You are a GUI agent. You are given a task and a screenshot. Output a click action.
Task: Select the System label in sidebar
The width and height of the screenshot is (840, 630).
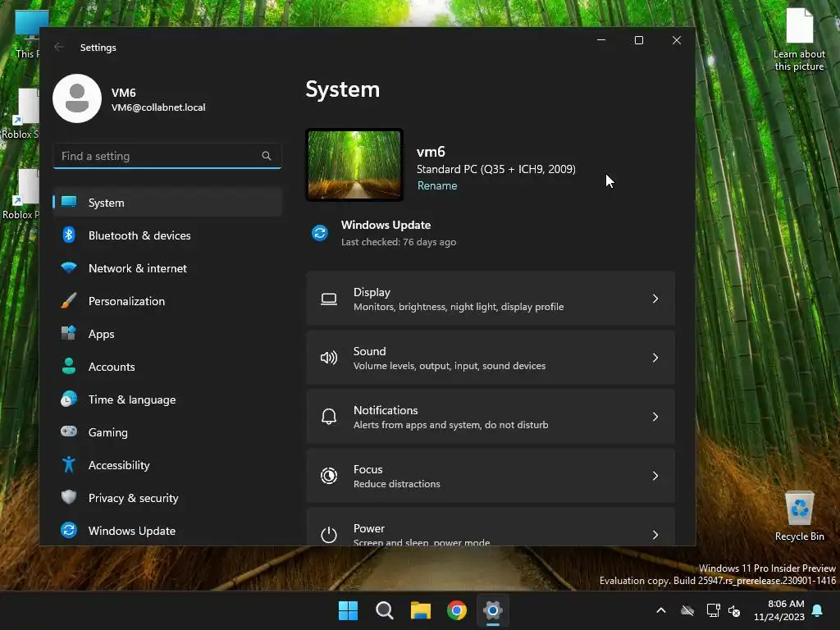(106, 203)
